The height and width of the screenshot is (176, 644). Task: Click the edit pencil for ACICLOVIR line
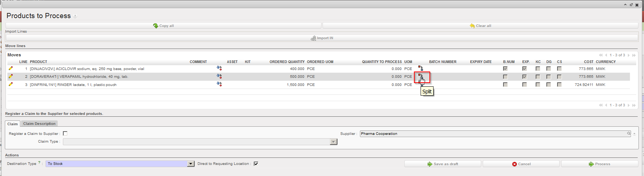(x=11, y=69)
